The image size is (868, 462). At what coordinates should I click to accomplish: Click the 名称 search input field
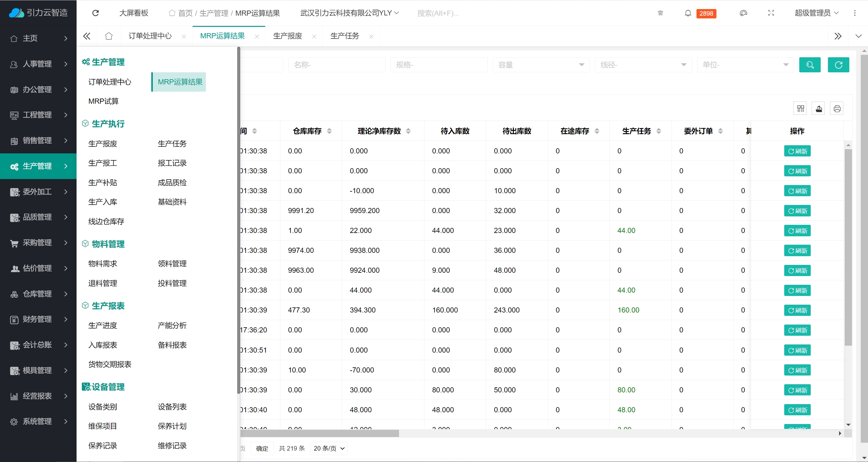point(336,65)
